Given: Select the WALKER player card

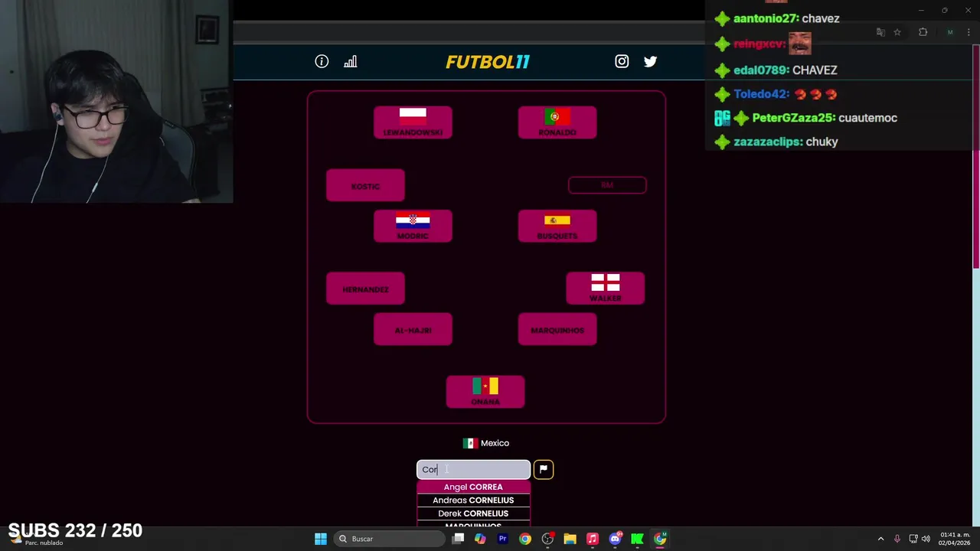Looking at the screenshot, I should [x=606, y=289].
